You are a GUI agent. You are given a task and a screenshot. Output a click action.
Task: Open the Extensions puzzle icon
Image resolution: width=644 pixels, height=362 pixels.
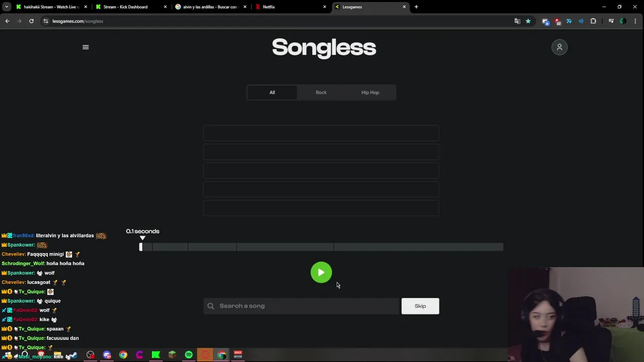pos(593,21)
